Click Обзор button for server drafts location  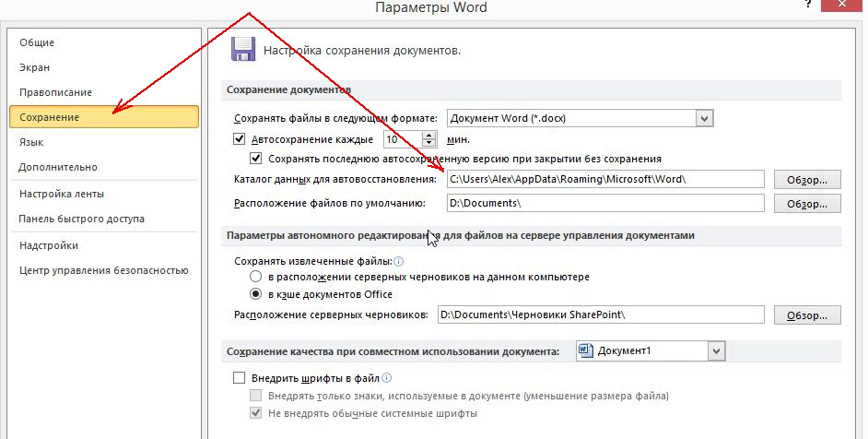[807, 315]
